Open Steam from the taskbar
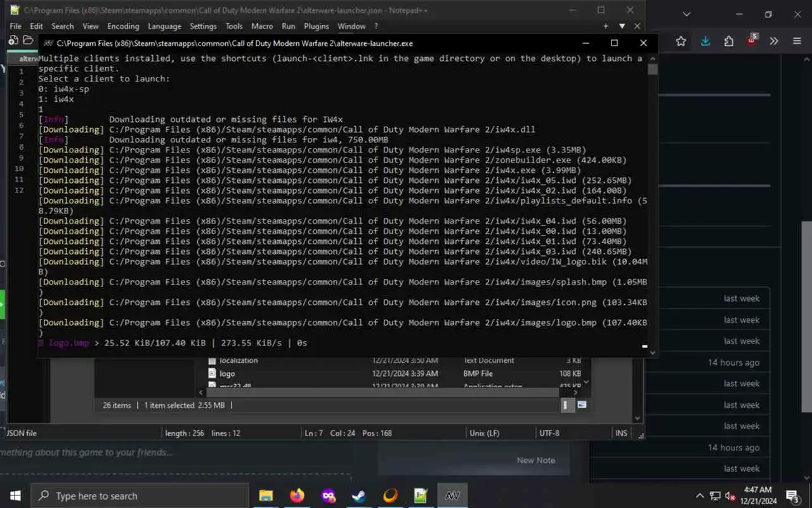Image resolution: width=812 pixels, height=508 pixels. pyautogui.click(x=359, y=496)
